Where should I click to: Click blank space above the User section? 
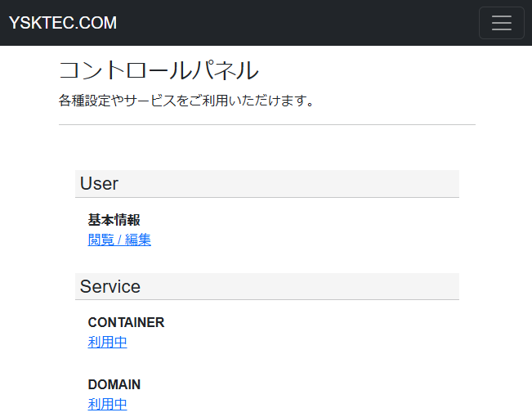pos(267,148)
